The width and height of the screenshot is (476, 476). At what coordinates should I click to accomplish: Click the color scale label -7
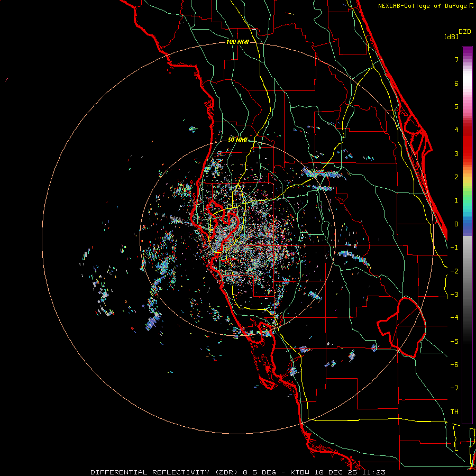(x=454, y=388)
